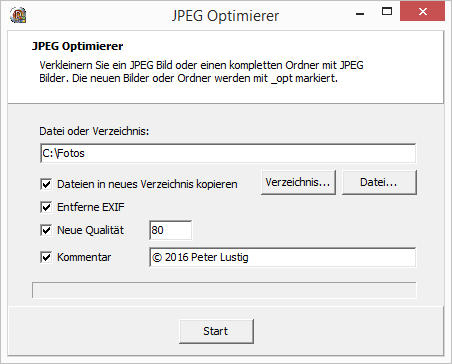452x364 pixels.
Task: Start the JPEG optimization
Action: [x=216, y=331]
